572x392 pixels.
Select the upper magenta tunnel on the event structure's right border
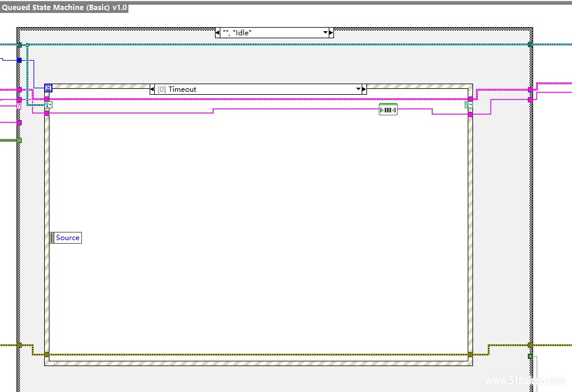coord(470,99)
